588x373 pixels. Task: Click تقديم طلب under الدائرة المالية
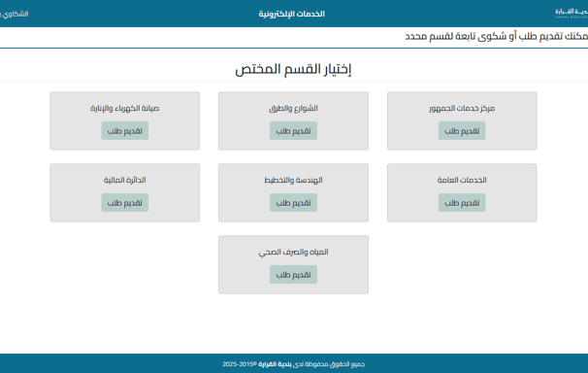[x=125, y=203]
